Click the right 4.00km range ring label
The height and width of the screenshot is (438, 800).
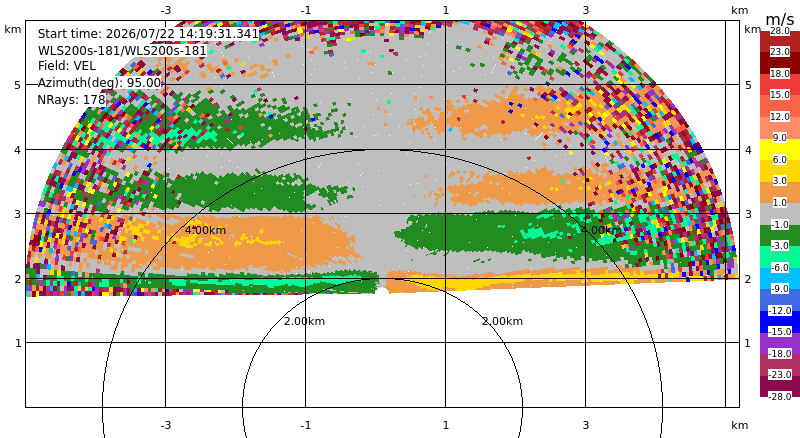pos(601,230)
